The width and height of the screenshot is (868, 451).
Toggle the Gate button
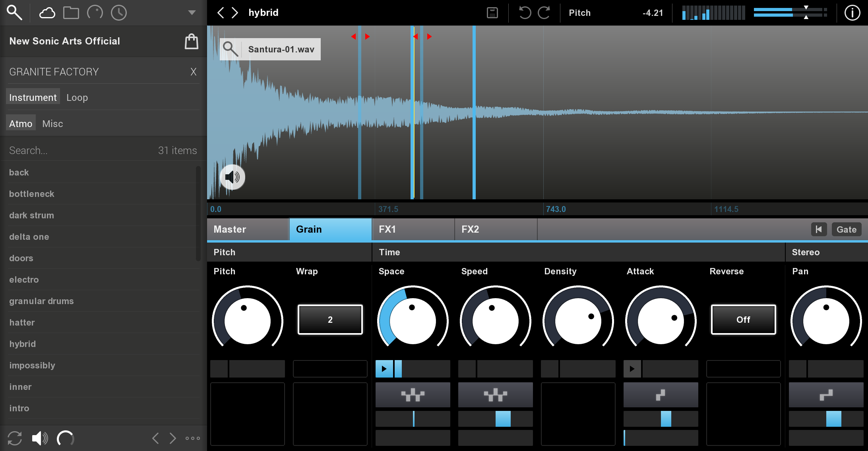(847, 229)
